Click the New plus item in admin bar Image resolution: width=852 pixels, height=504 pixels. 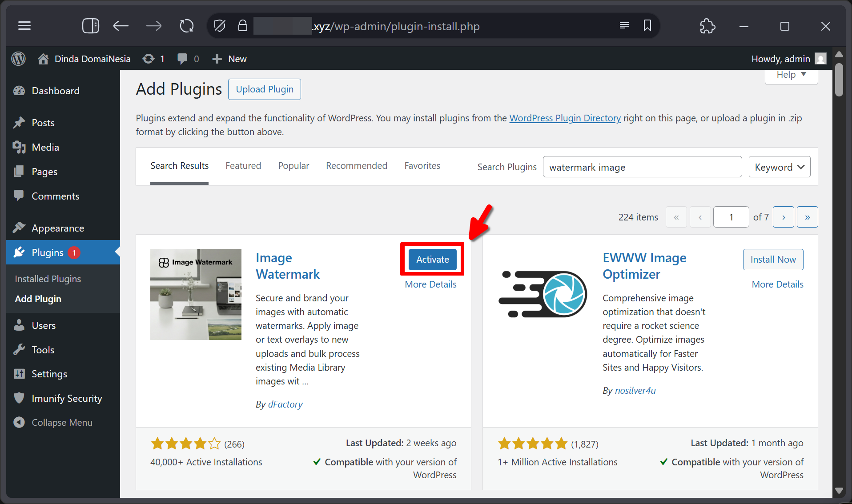(x=229, y=59)
